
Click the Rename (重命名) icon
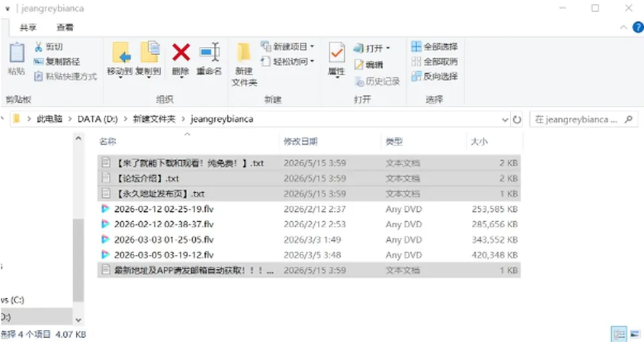[209, 52]
